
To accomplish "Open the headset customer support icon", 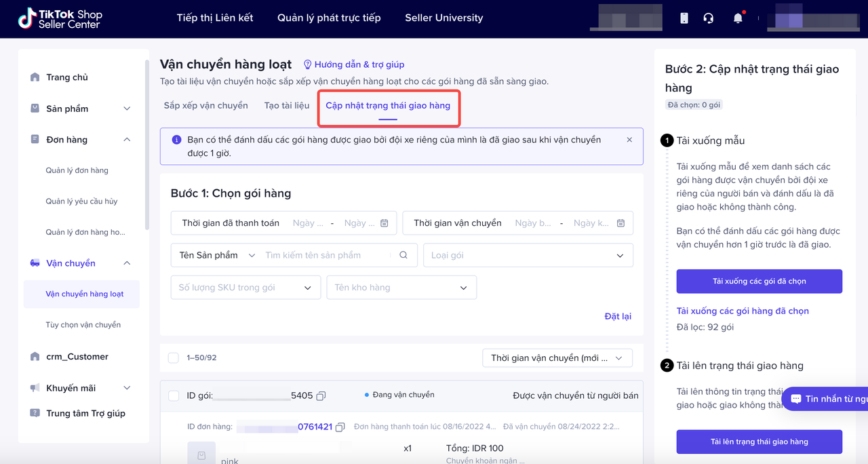I will click(709, 18).
